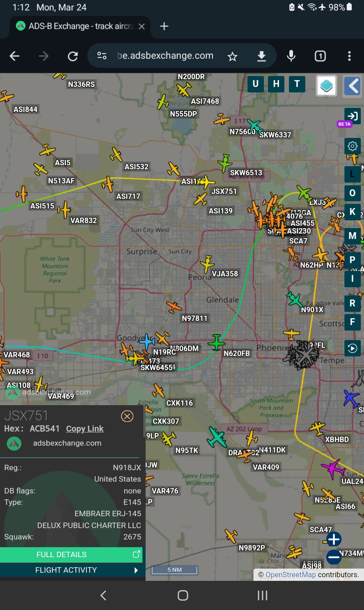
Task: Tap the H filter button
Action: click(276, 84)
